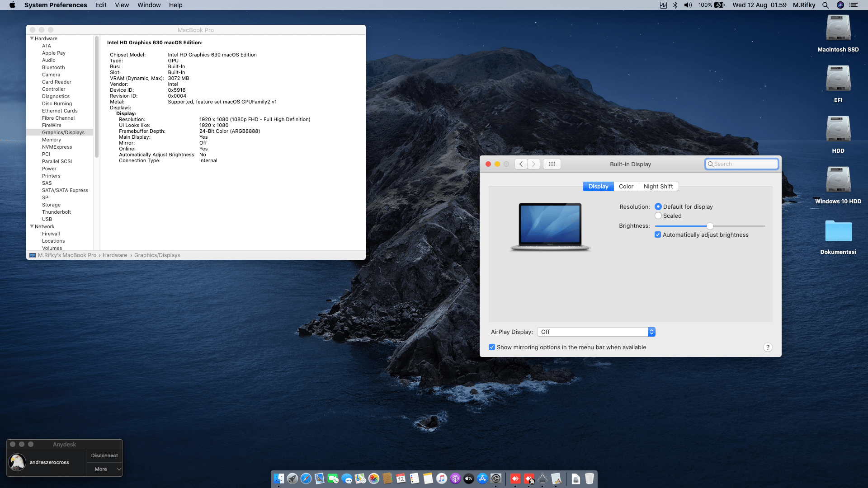Open the Music app in the dock
Image resolution: width=868 pixels, height=488 pixels.
(x=442, y=479)
